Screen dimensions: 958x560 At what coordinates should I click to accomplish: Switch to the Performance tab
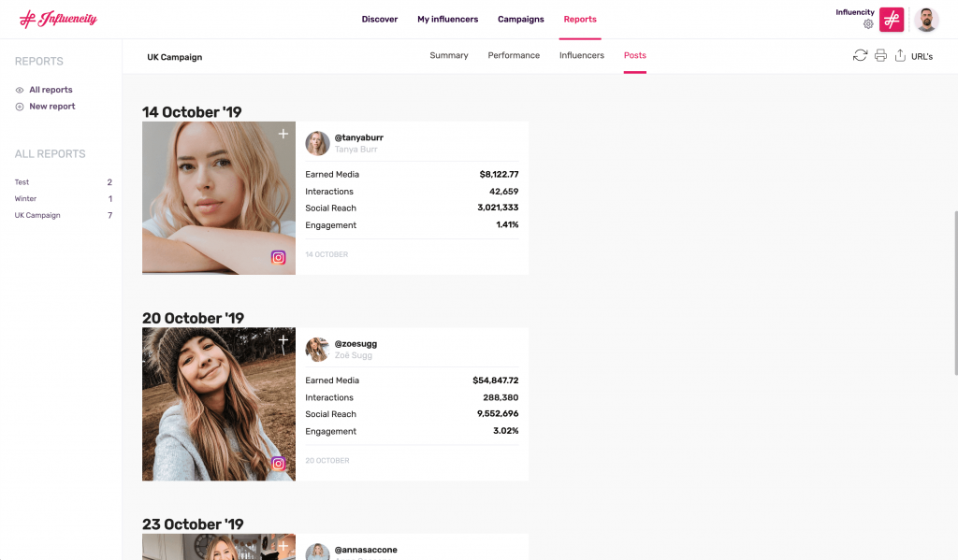tap(514, 55)
